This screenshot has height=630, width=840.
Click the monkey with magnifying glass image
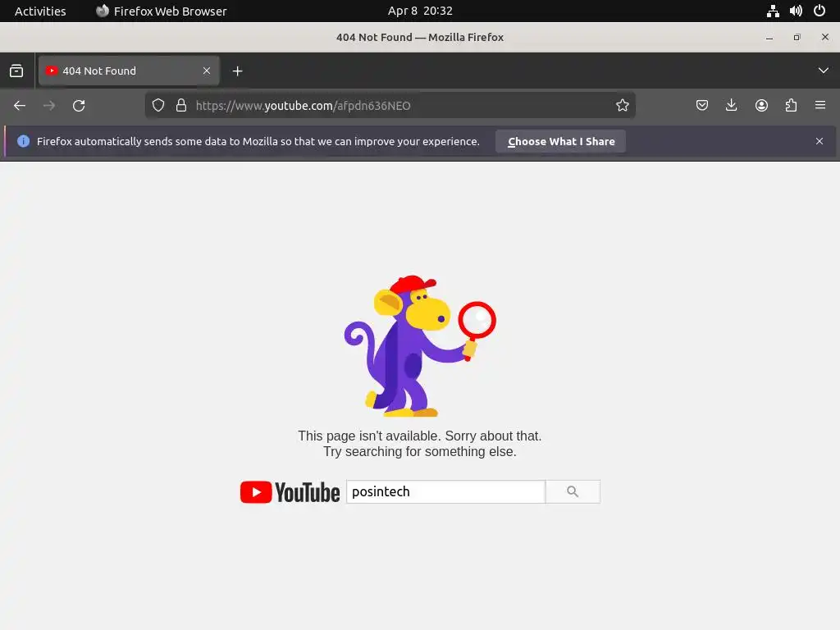[x=419, y=346]
